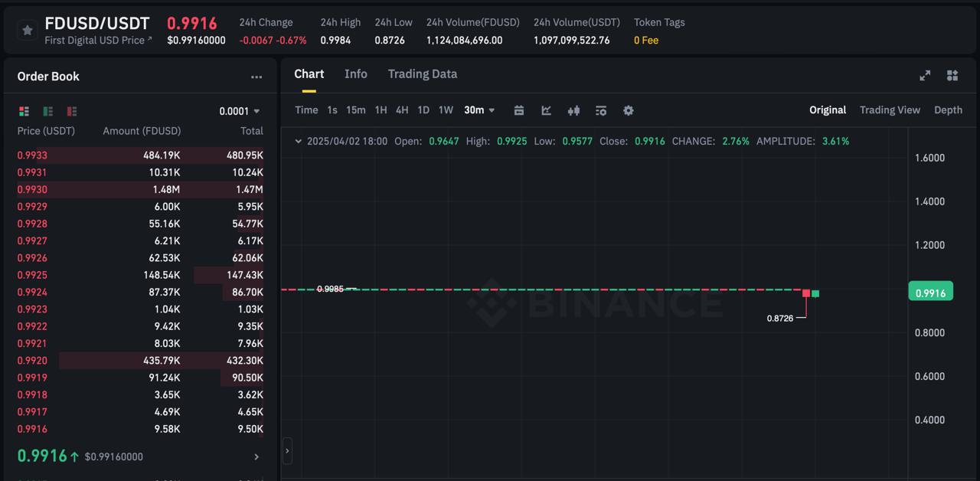Select the sell order at price 0.9917
The width and height of the screenshot is (980, 481).
(x=140, y=412)
